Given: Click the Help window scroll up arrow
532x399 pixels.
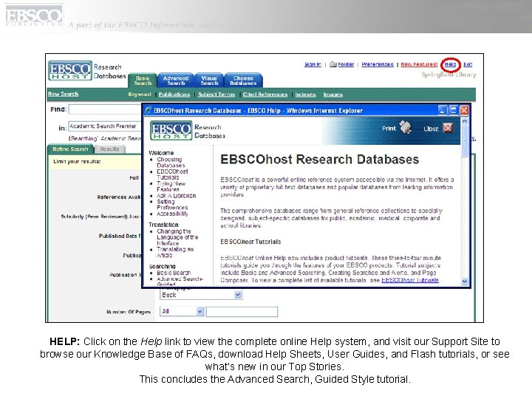Looking at the screenshot, I should [x=465, y=120].
